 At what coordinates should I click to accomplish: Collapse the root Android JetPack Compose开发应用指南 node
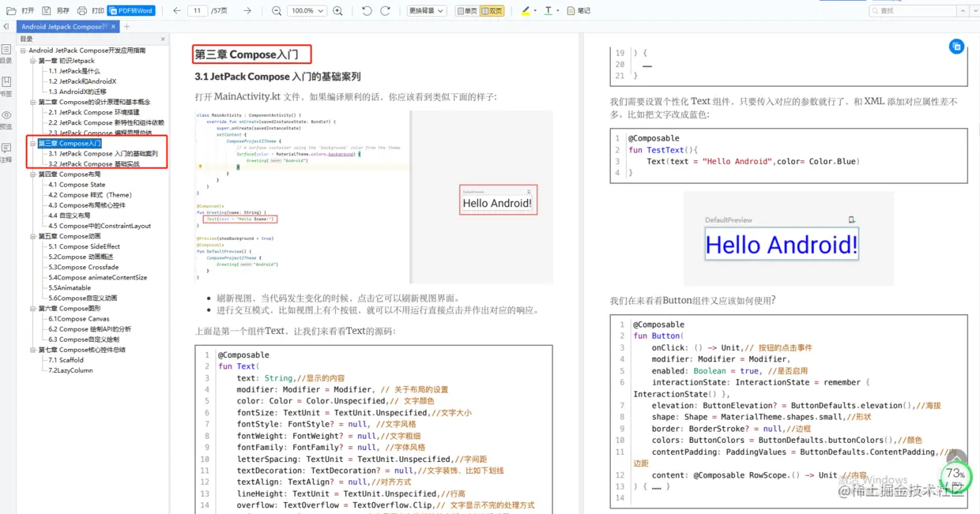click(24, 51)
